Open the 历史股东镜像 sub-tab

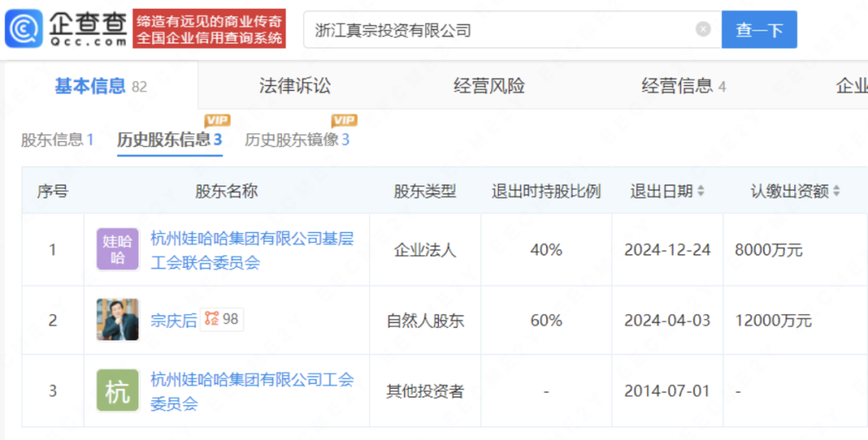coord(297,139)
